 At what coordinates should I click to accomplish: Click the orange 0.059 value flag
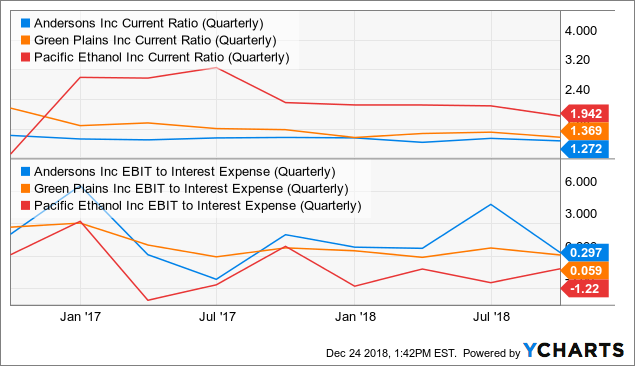pos(585,270)
